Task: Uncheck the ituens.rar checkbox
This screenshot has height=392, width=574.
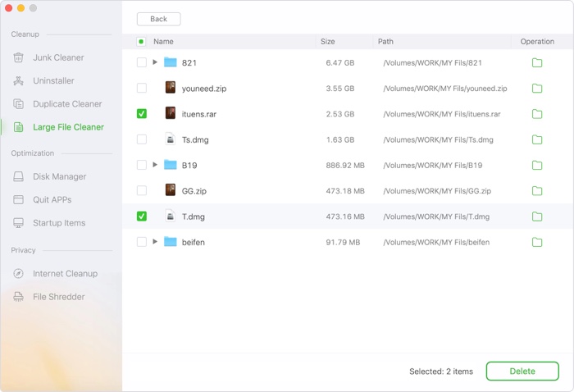Action: pos(142,114)
